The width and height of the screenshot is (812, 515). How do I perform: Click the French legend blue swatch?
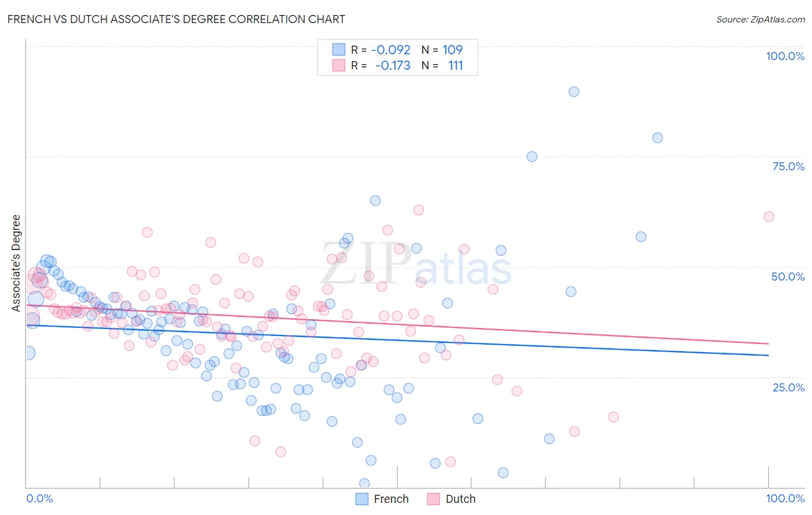(362, 499)
